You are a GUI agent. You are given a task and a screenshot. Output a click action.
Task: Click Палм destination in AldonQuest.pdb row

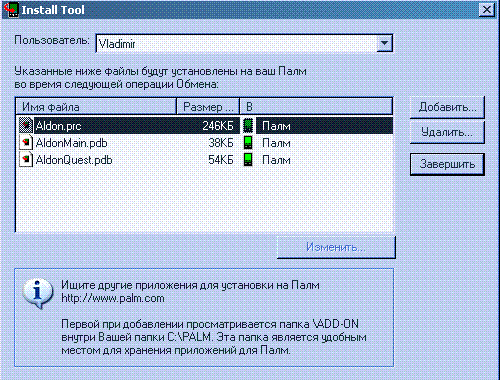pos(276,160)
